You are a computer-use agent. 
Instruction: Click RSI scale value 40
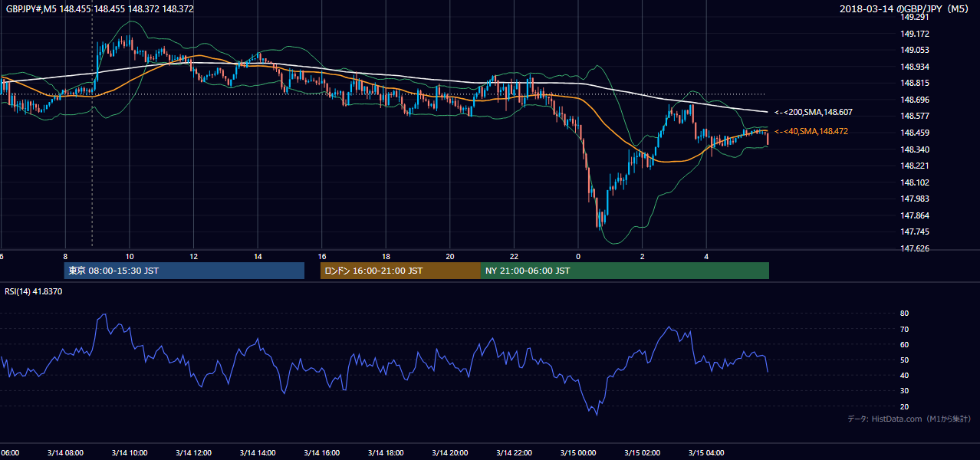coord(905,375)
